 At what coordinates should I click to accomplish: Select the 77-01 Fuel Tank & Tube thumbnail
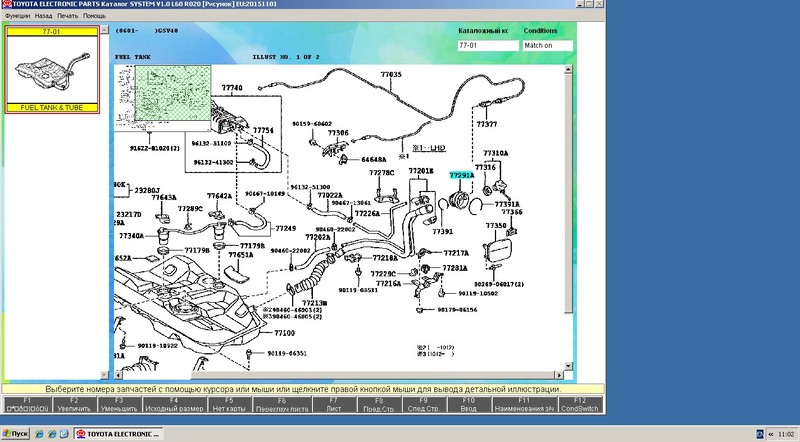click(x=52, y=69)
